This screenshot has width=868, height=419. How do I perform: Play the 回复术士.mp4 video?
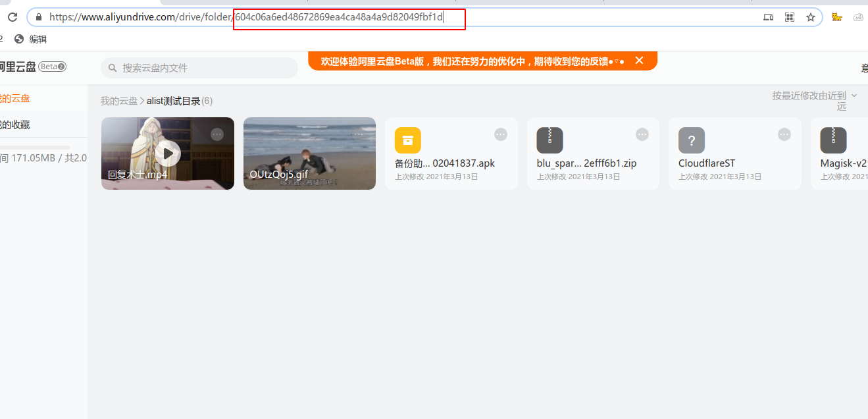(x=168, y=154)
